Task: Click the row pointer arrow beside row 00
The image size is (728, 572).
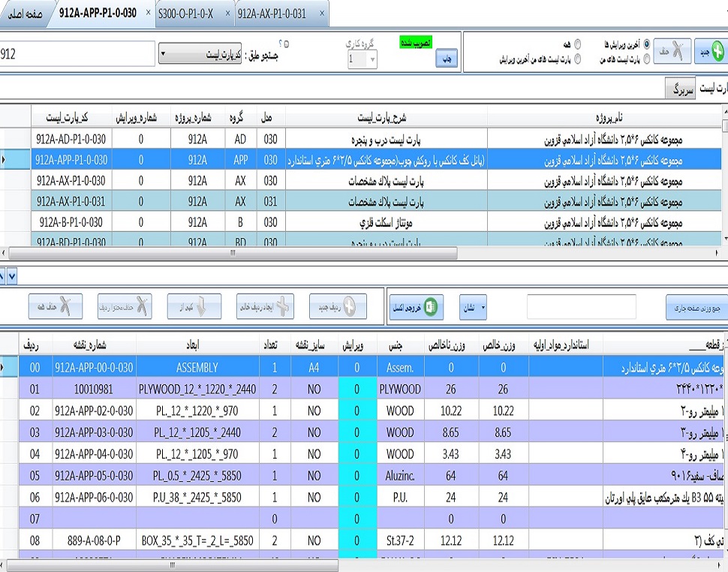Action: point(3,367)
